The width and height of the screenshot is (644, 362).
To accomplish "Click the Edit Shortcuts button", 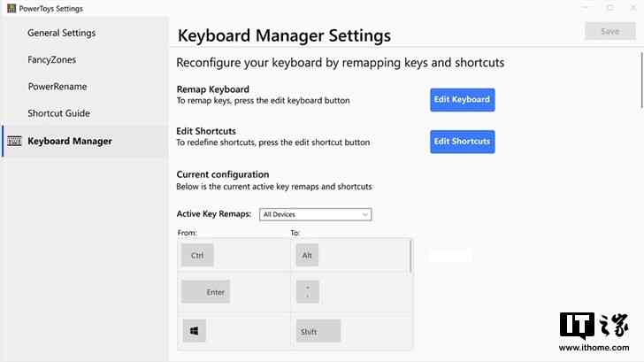I will pos(463,142).
